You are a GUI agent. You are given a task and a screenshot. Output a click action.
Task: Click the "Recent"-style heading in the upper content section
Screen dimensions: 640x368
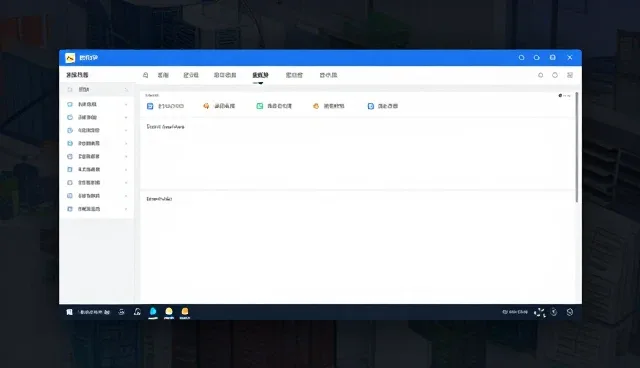(x=165, y=127)
